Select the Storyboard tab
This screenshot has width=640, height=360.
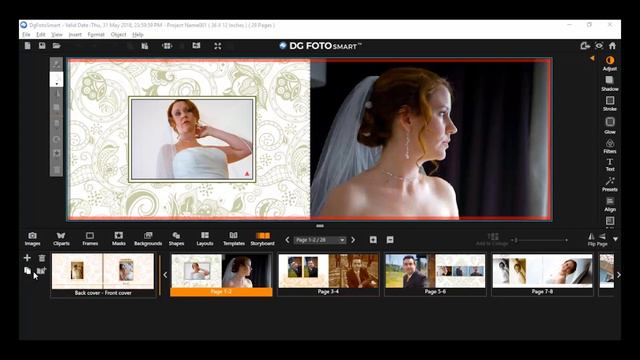click(262, 239)
